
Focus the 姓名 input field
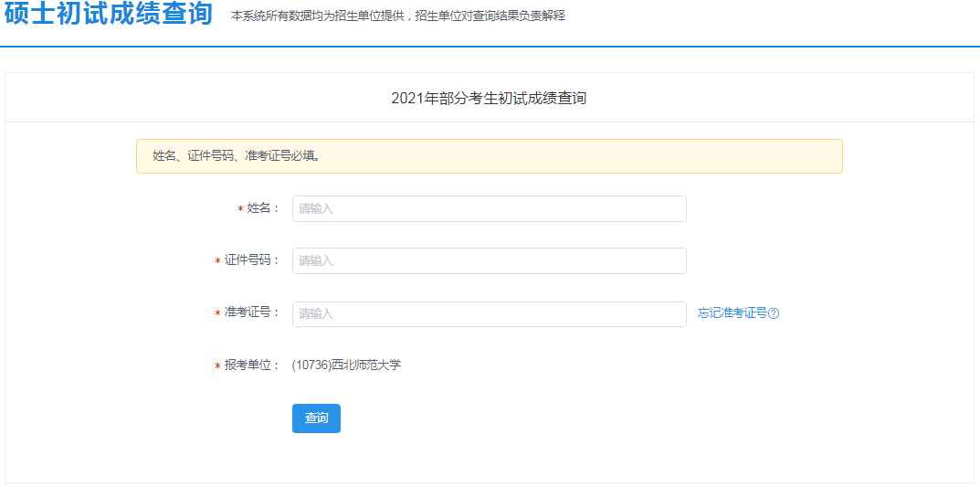pyautogui.click(x=490, y=209)
